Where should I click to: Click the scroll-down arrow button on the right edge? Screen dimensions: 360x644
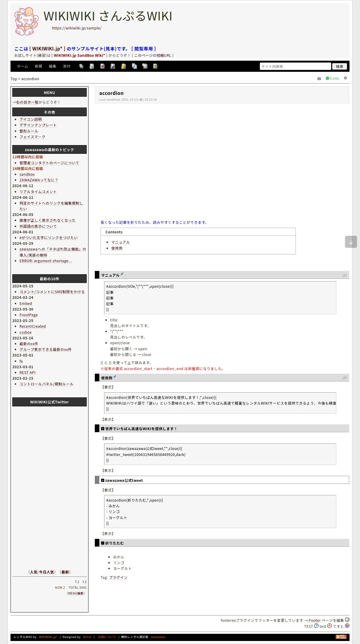coord(351,242)
